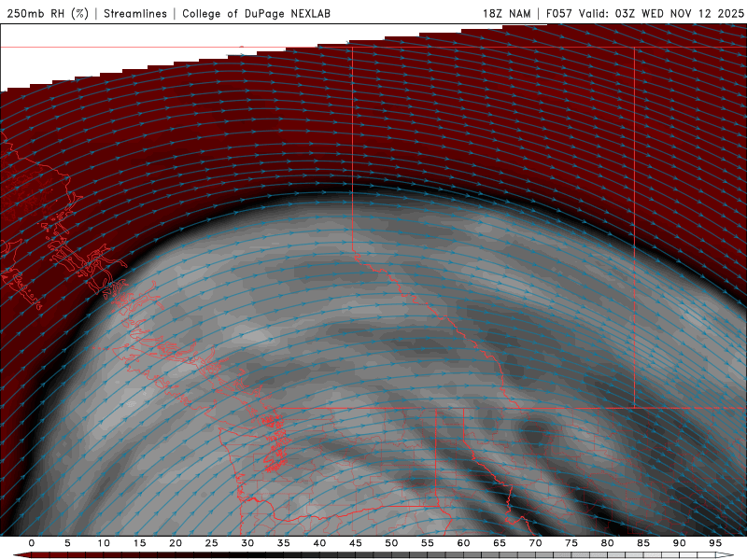Click the '18Z NAM' model run label
Viewport: 747px width, 560px height.
[506, 13]
